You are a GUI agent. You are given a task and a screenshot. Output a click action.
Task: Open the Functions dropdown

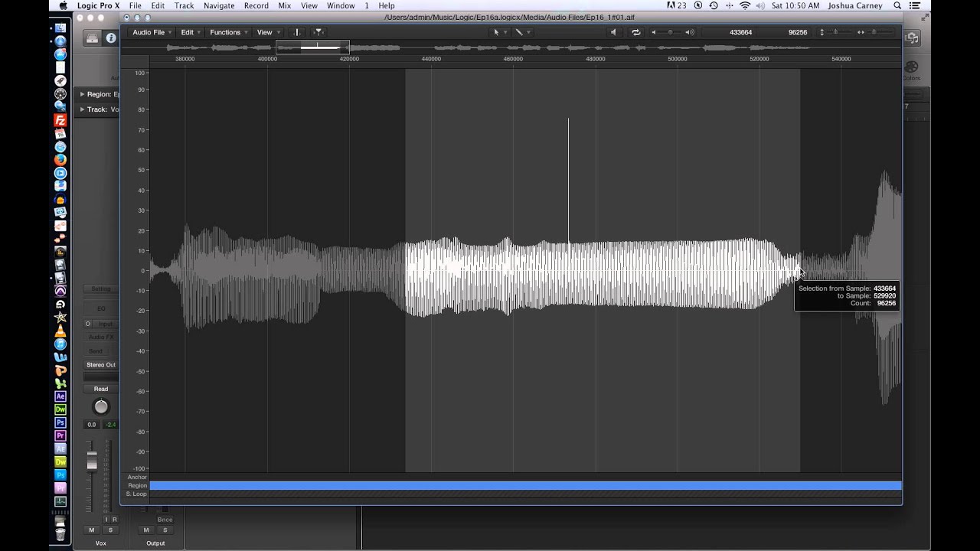tap(228, 32)
